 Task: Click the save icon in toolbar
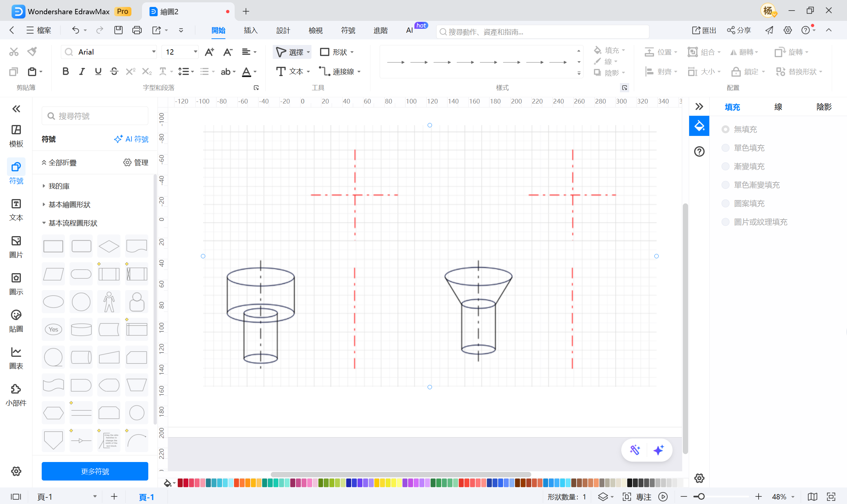(x=118, y=30)
